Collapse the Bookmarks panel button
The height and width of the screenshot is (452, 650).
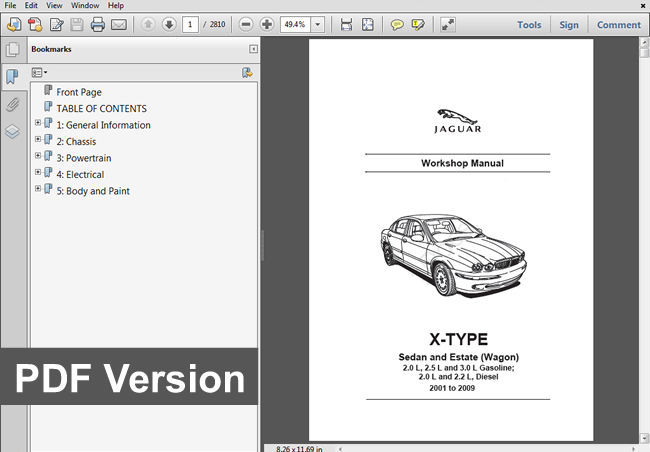(x=253, y=49)
